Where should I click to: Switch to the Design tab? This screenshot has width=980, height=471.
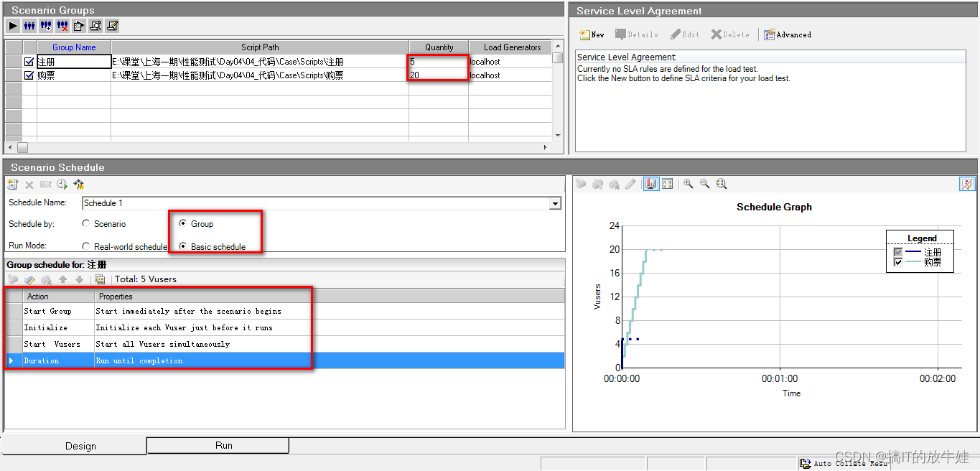tap(75, 446)
